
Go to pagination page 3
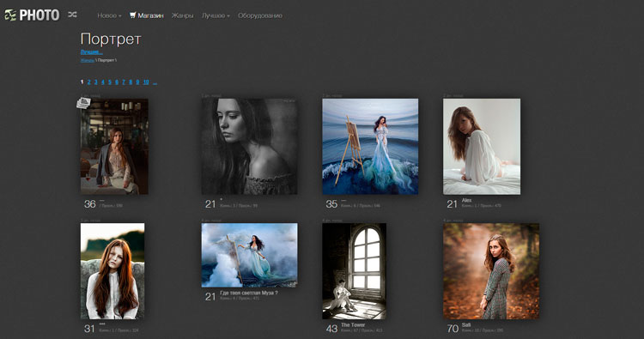(x=95, y=82)
